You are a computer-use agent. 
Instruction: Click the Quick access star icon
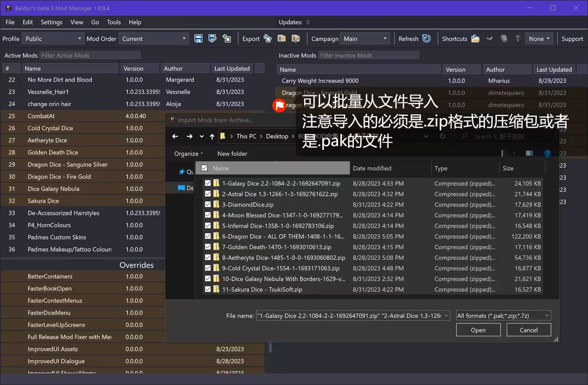pos(182,172)
